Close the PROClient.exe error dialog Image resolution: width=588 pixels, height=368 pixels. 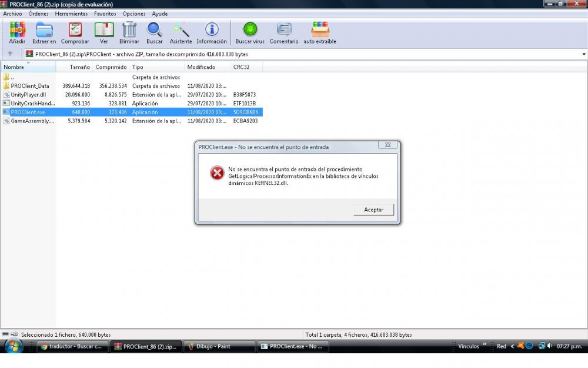[387, 145]
